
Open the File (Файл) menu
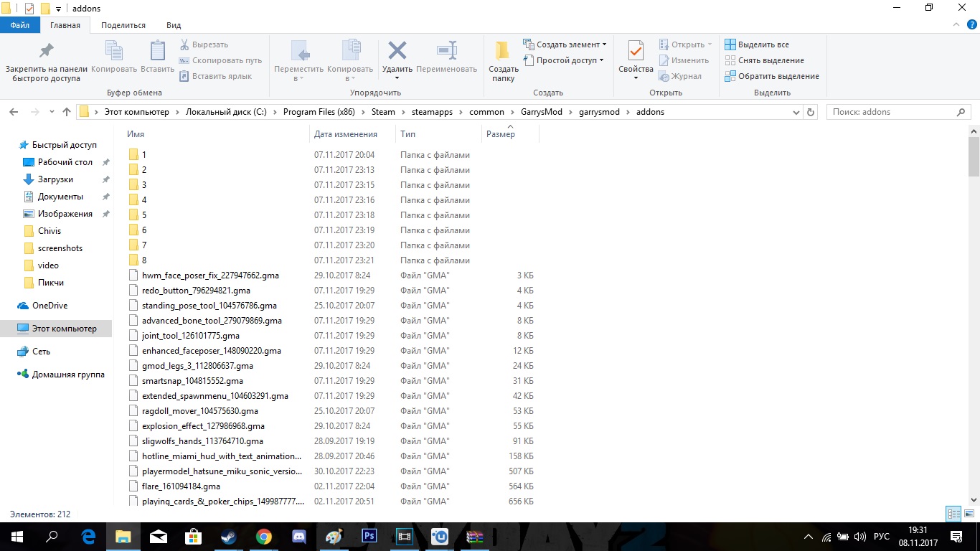[20, 25]
